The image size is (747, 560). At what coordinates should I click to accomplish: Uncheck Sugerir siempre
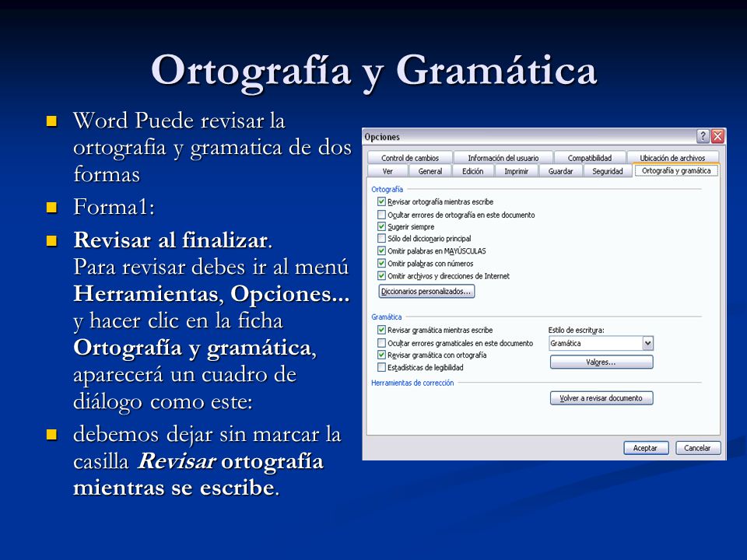point(381,226)
